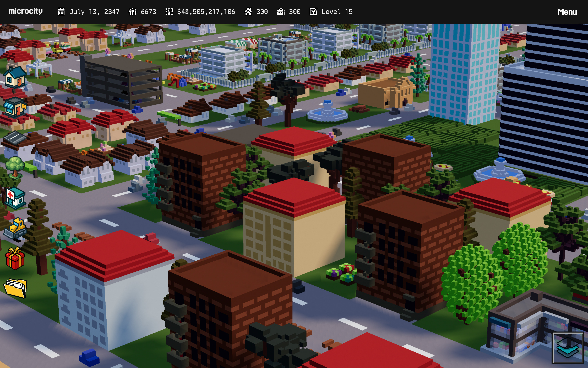Click the microcity logo title
588x368 pixels.
[25, 11]
